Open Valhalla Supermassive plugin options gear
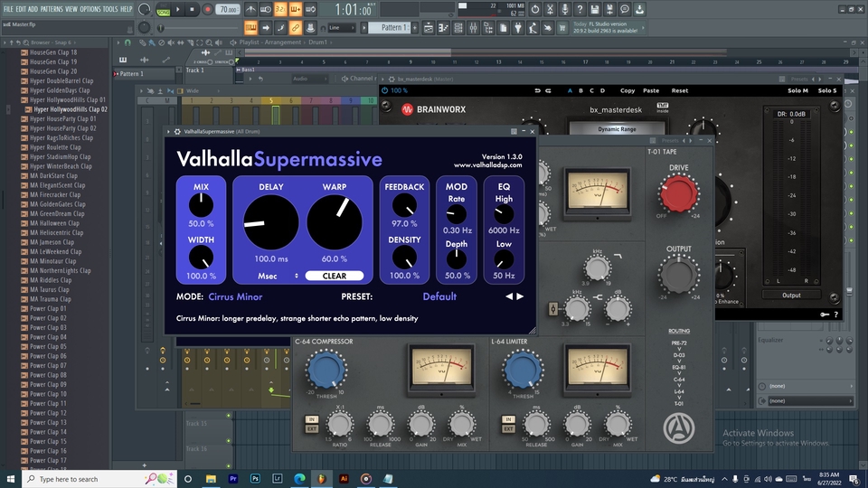The width and height of the screenshot is (868, 488). tap(177, 132)
